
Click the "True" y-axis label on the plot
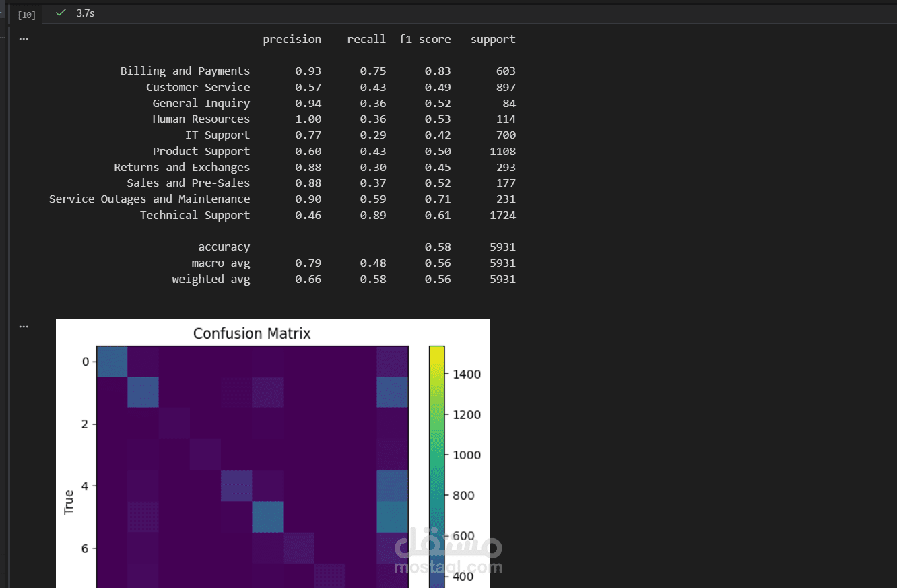click(69, 502)
